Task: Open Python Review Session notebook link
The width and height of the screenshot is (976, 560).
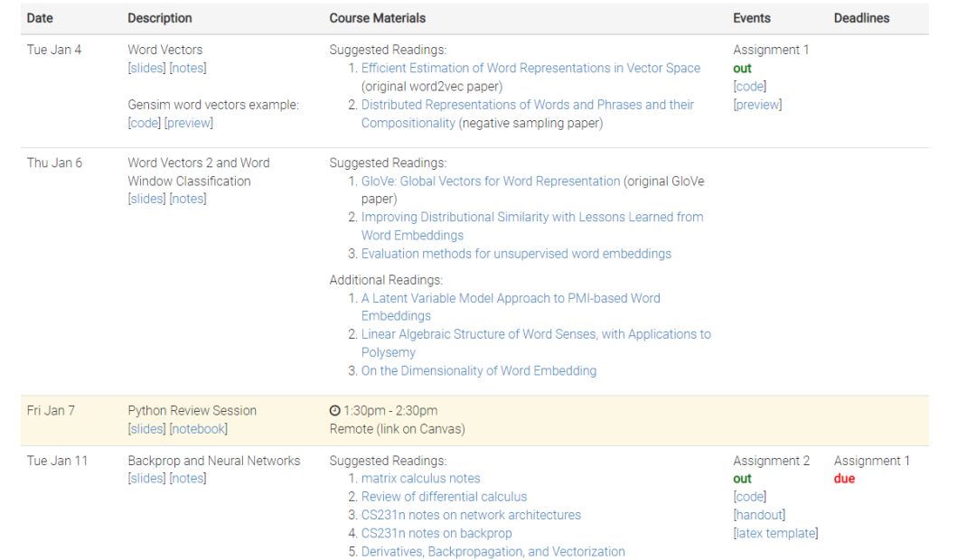Action: (199, 429)
